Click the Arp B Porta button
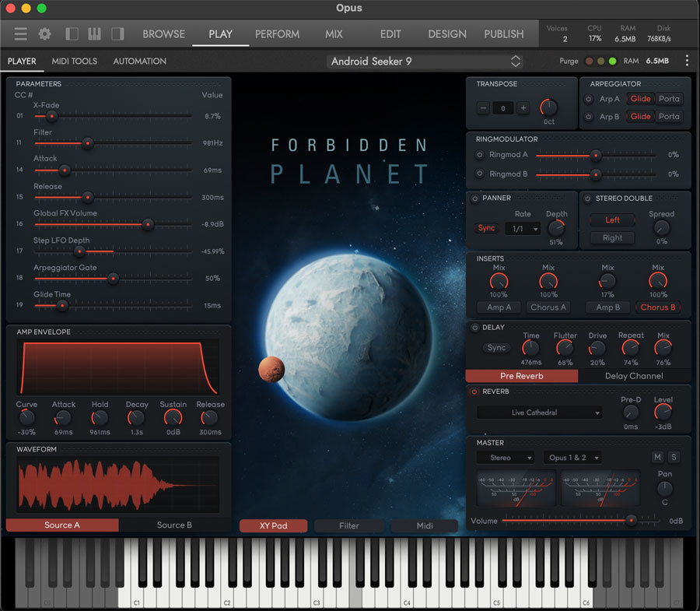Screen dimensions: 700x611 pyautogui.click(x=669, y=117)
